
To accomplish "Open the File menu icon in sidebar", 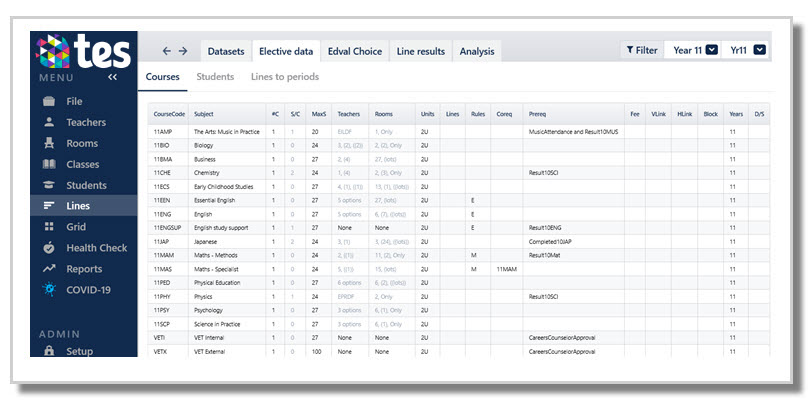I will pyautogui.click(x=49, y=101).
